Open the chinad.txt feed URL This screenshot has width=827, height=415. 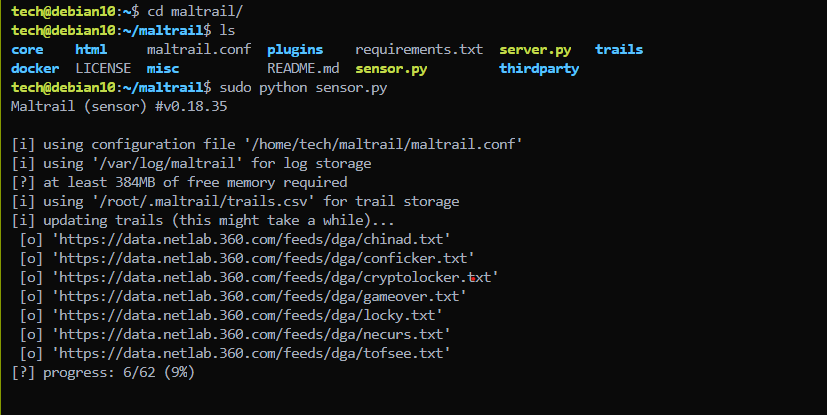click(x=251, y=239)
